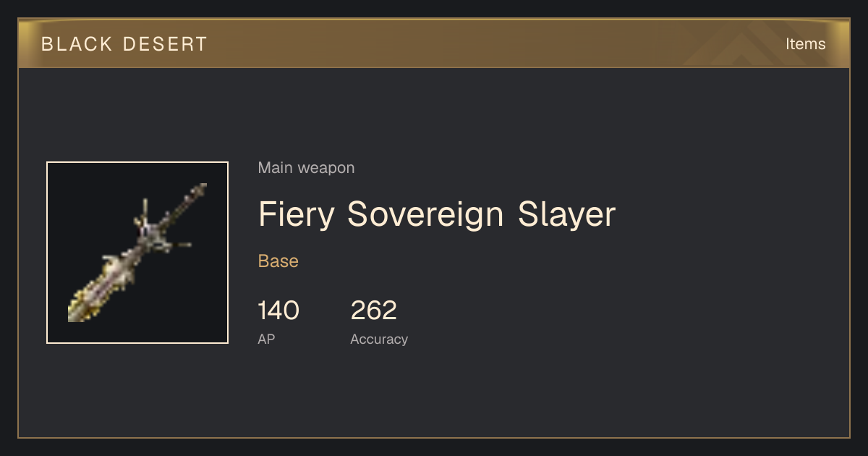868x456 pixels.
Task: Select the Base enhancement level label
Action: pos(278,261)
